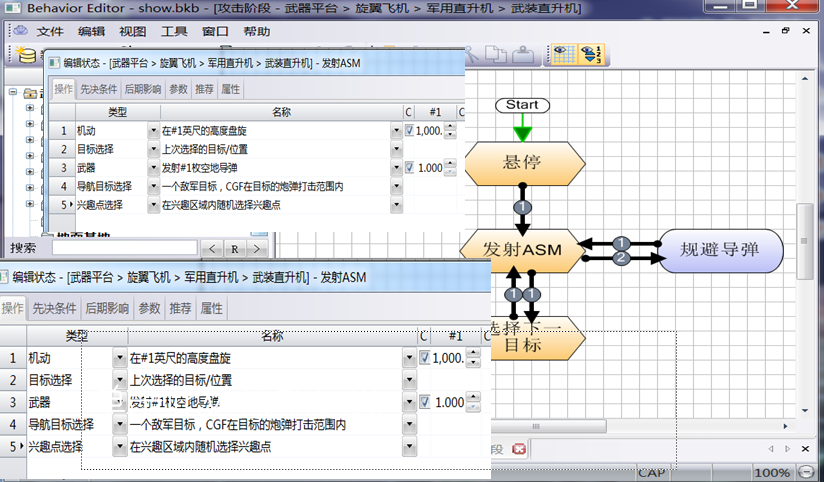The width and height of the screenshot is (824, 482).
Task: Open the 工具 menu
Action: (x=174, y=32)
